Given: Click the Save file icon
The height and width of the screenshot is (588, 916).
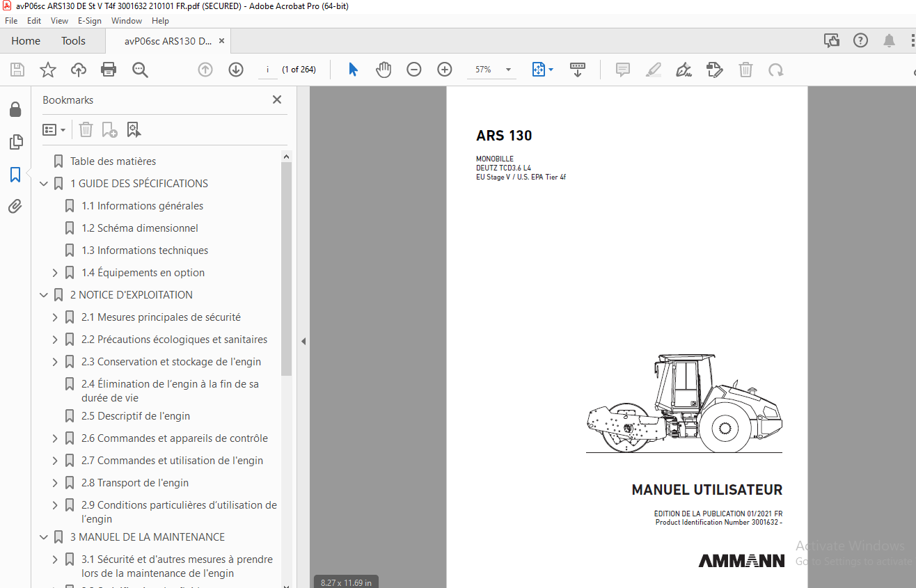Looking at the screenshot, I should point(17,70).
